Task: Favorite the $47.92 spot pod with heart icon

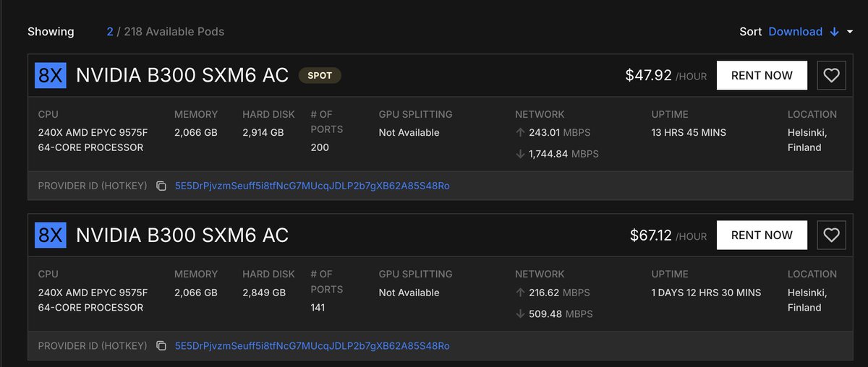Action: 831,75
